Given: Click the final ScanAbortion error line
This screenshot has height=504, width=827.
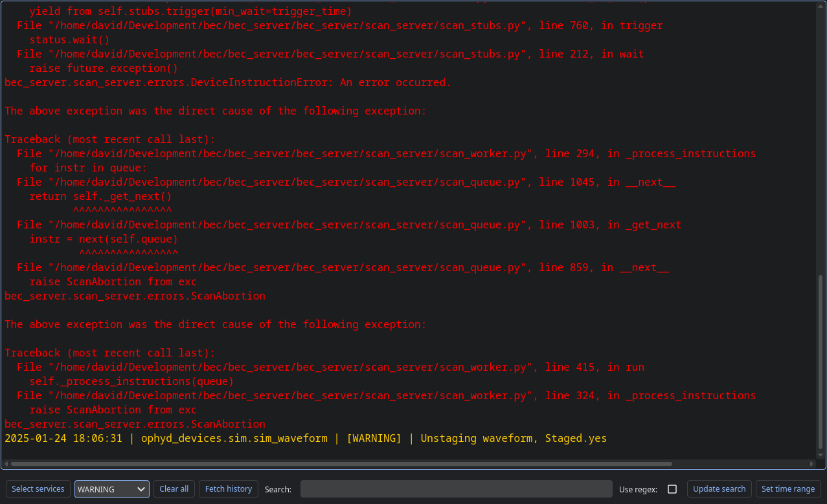Looking at the screenshot, I should click(x=135, y=424).
